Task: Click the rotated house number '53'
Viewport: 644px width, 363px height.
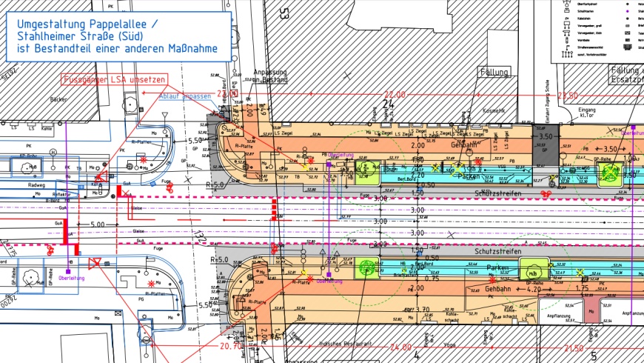Action: click(x=284, y=13)
